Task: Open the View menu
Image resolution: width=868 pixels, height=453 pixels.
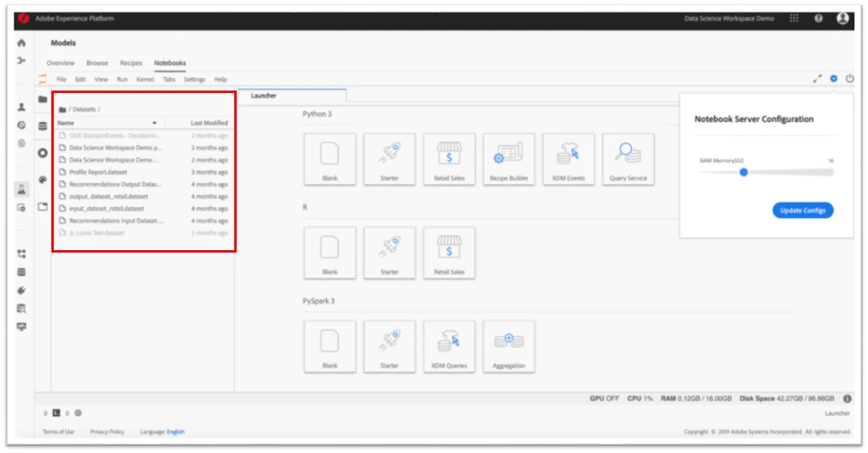Action: (x=101, y=79)
